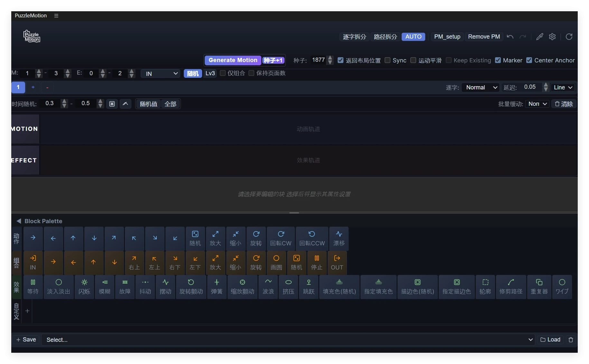Add the 放大 block in the action row

(x=215, y=239)
